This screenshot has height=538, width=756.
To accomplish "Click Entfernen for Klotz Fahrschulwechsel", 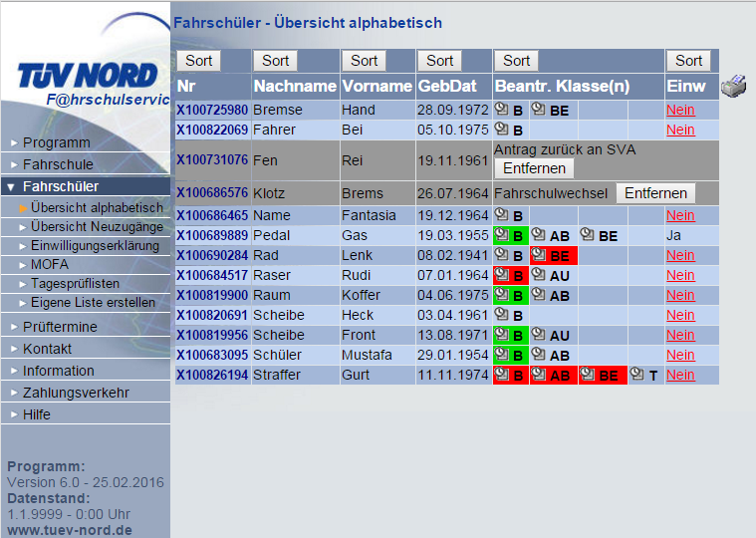I will coord(655,193).
